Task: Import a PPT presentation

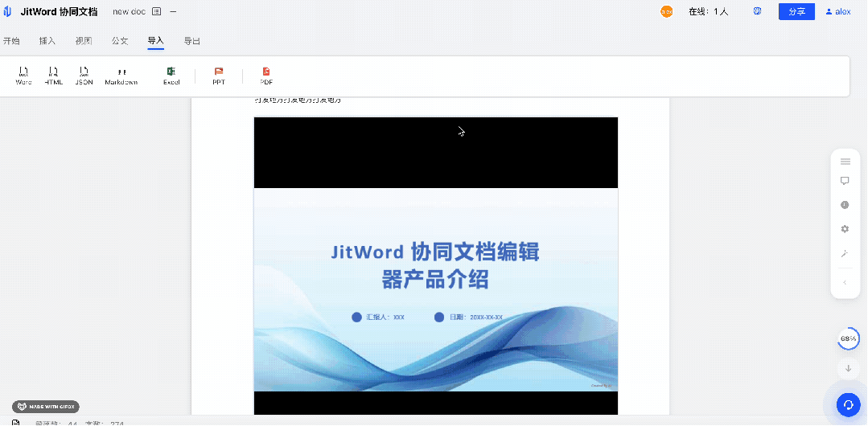Action: (x=219, y=76)
